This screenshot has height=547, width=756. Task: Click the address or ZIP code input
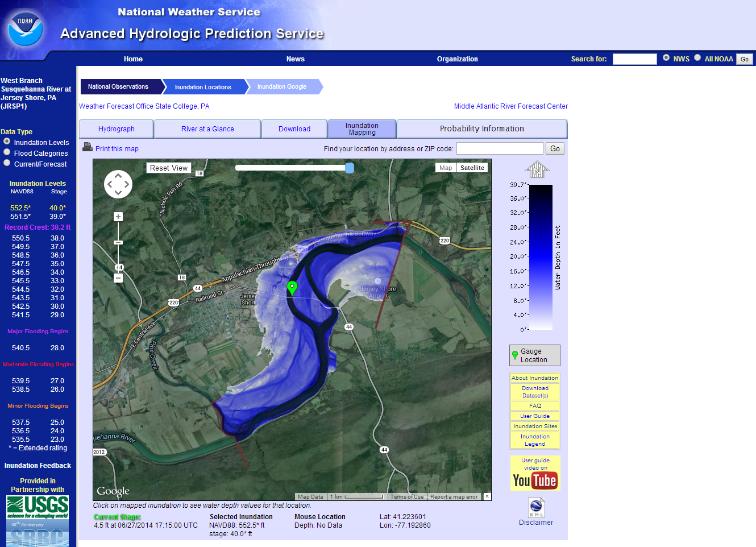tap(500, 148)
